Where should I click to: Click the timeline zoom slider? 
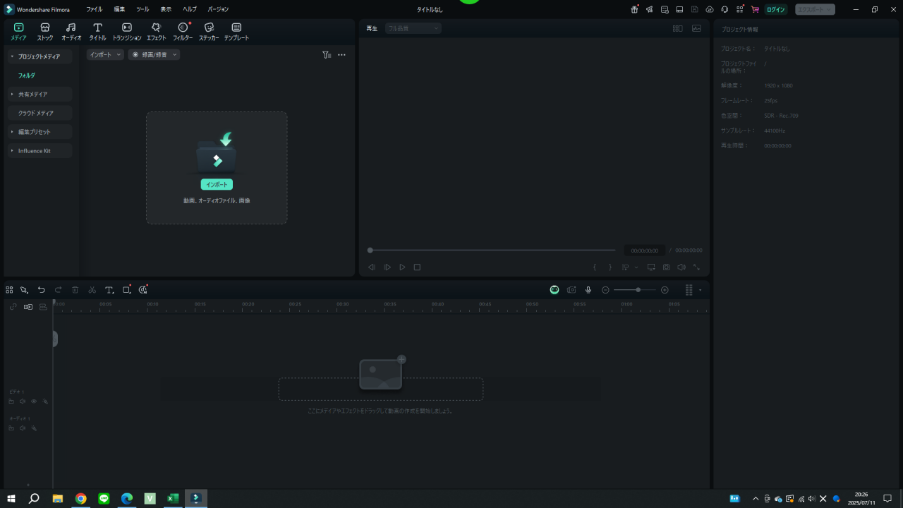pos(635,290)
